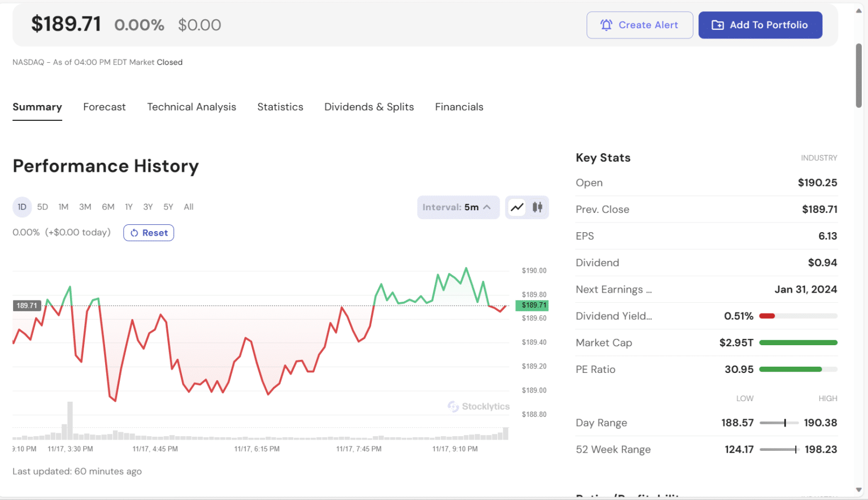Click the portfolio folder icon in Add To Portfolio

pyautogui.click(x=718, y=25)
